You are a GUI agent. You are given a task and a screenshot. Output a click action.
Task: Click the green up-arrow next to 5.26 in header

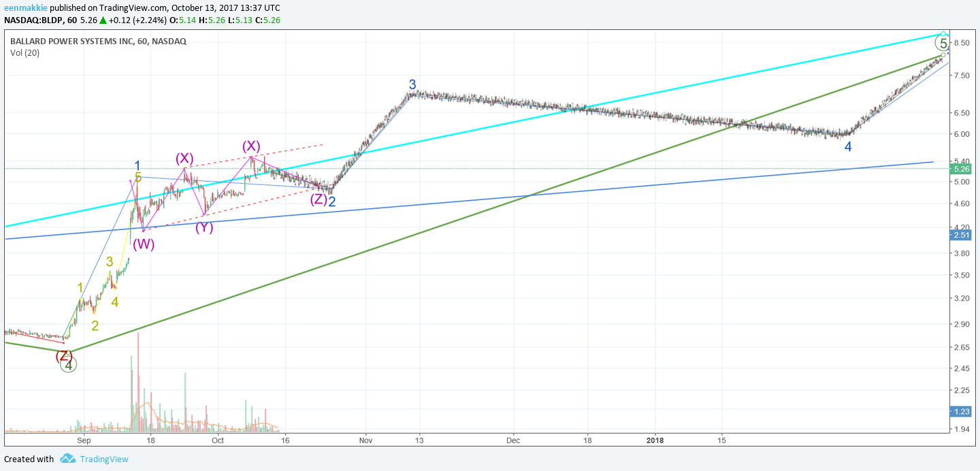pyautogui.click(x=103, y=20)
